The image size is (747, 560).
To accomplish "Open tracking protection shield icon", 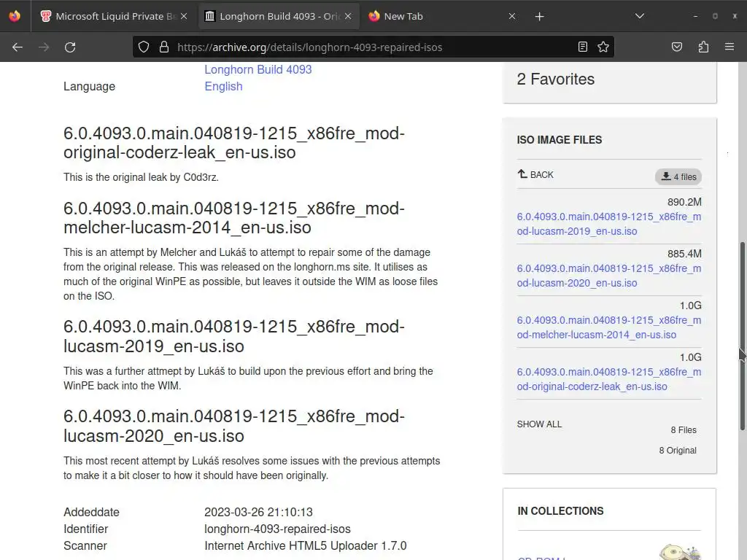I will pyautogui.click(x=144, y=47).
